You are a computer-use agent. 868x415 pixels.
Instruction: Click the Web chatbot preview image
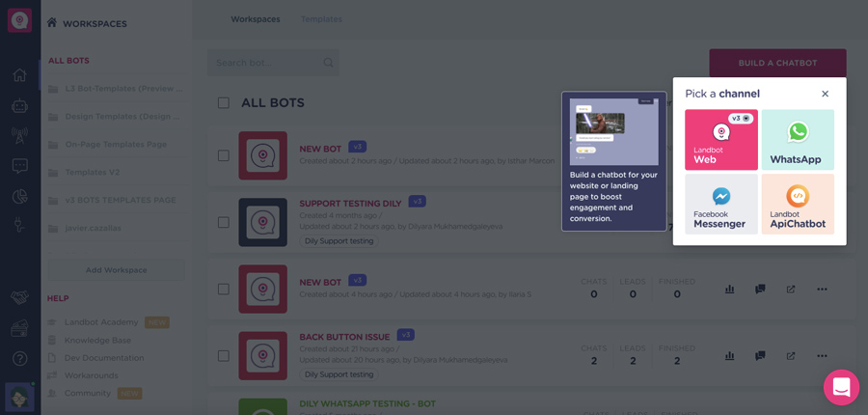click(x=614, y=132)
